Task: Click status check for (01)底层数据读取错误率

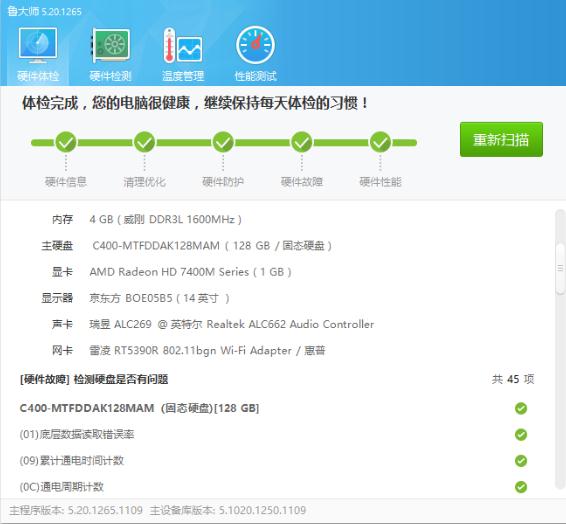Action: pyautogui.click(x=521, y=435)
